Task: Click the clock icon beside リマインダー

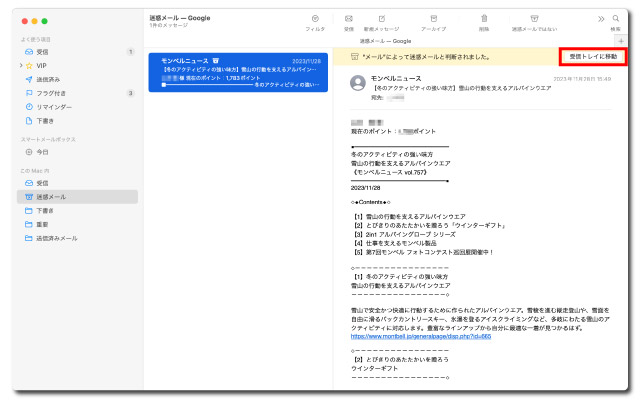Action: point(29,107)
